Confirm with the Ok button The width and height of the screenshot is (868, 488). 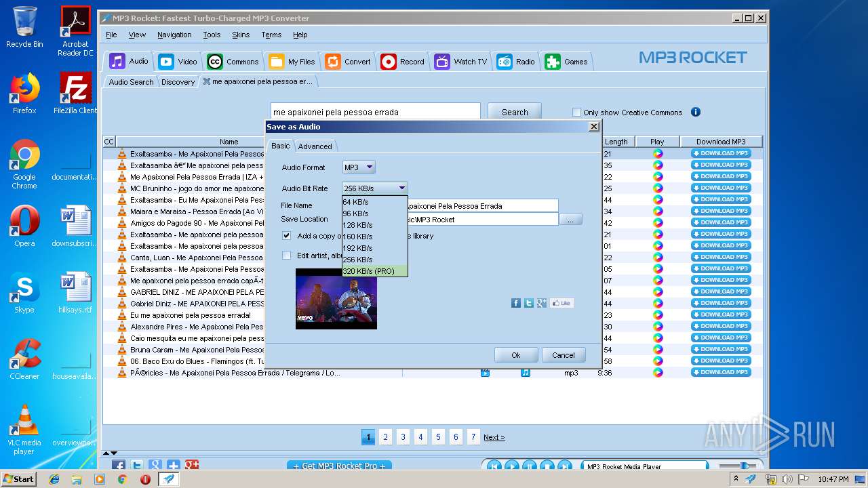[x=516, y=355]
